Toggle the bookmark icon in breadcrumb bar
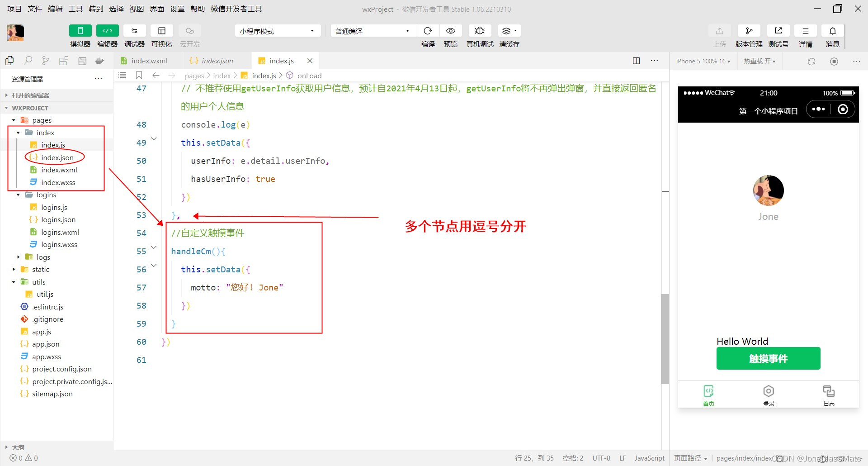Screen dimensions: 868x466 click(139, 75)
